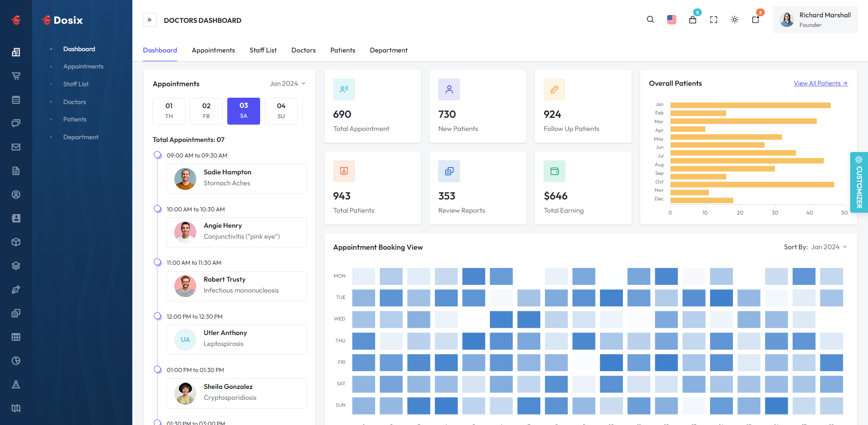Click the Review Reports icon
The image size is (868, 425).
tap(449, 171)
